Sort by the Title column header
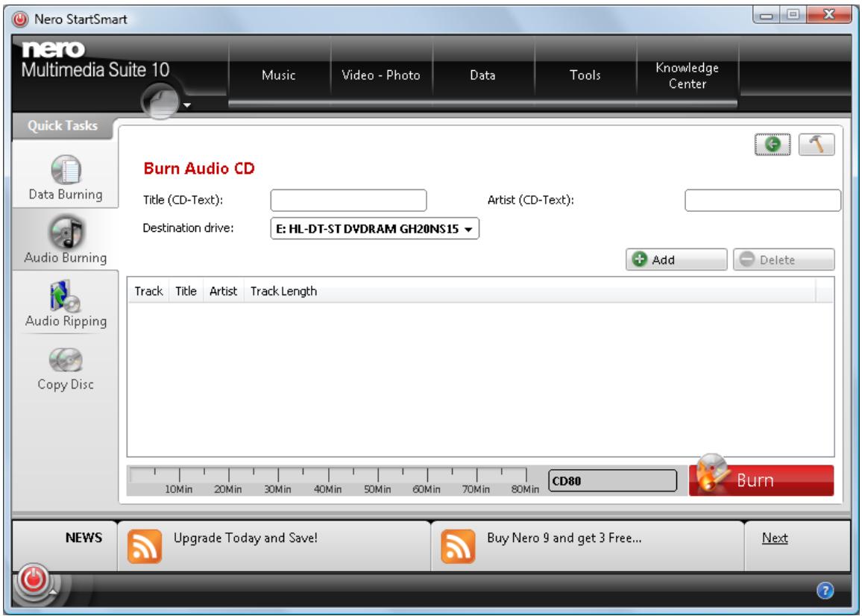This screenshot has width=862, height=616. [x=186, y=291]
